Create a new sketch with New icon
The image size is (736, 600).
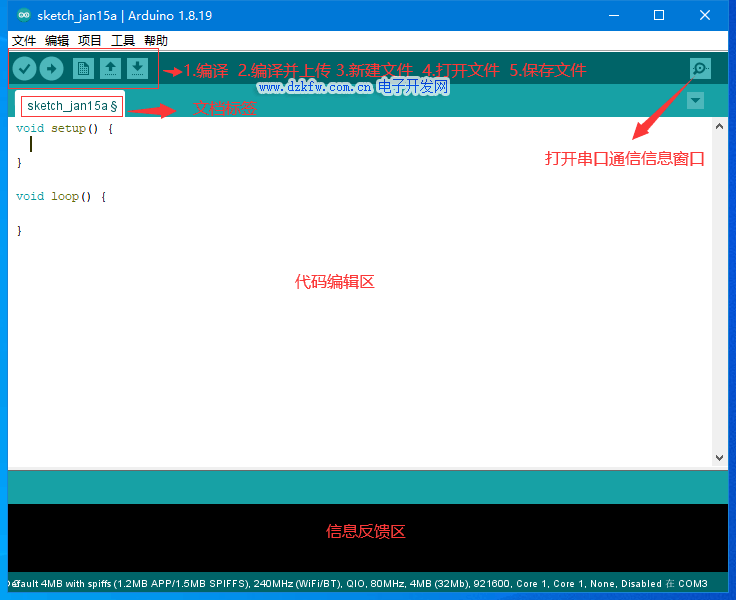(x=83, y=69)
